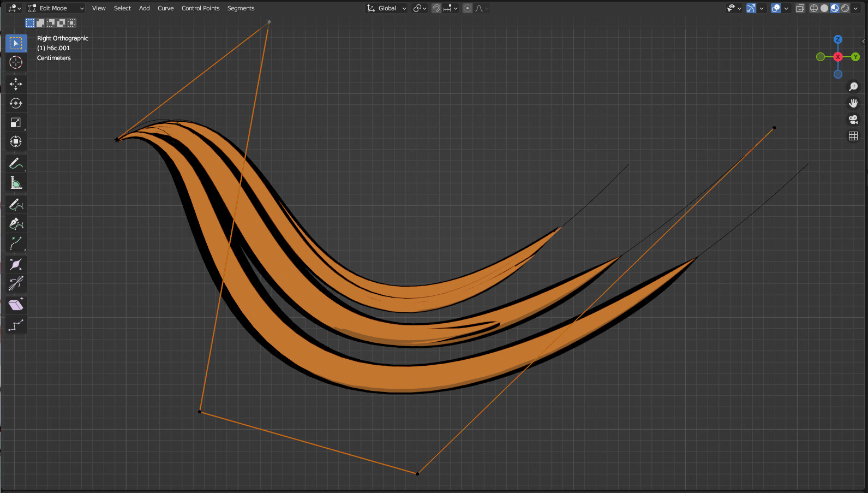The width and height of the screenshot is (868, 493).
Task: Switch to wireframe shading
Action: coord(814,8)
